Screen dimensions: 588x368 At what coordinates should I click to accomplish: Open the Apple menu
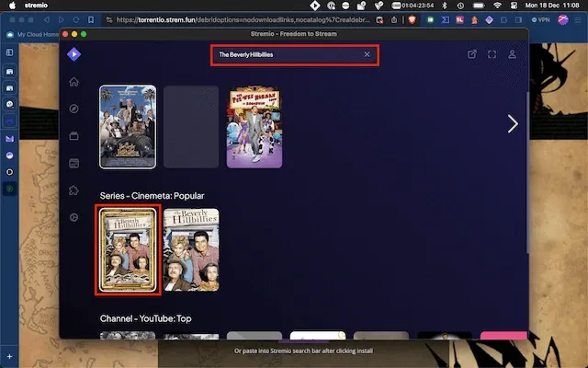point(12,6)
